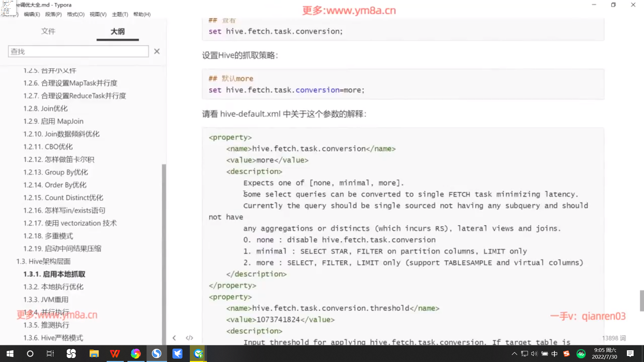Toggle source code mode

190,338
